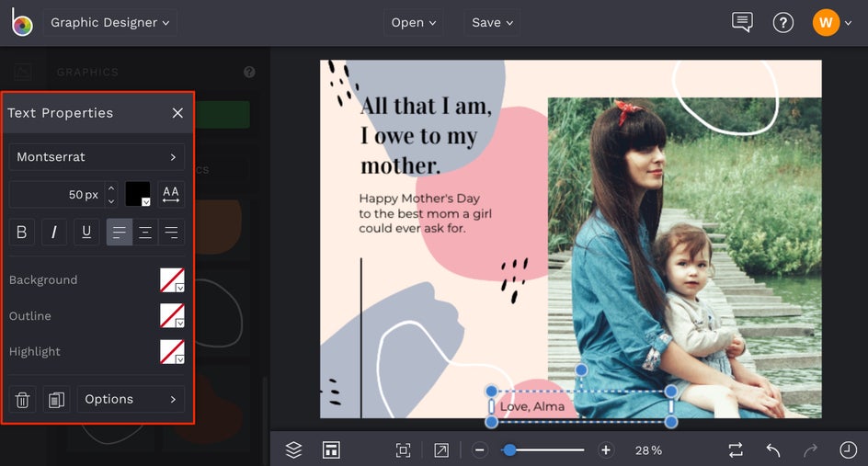Select the 'All that I am' headline text
This screenshot has width=868, height=466.
click(426, 136)
